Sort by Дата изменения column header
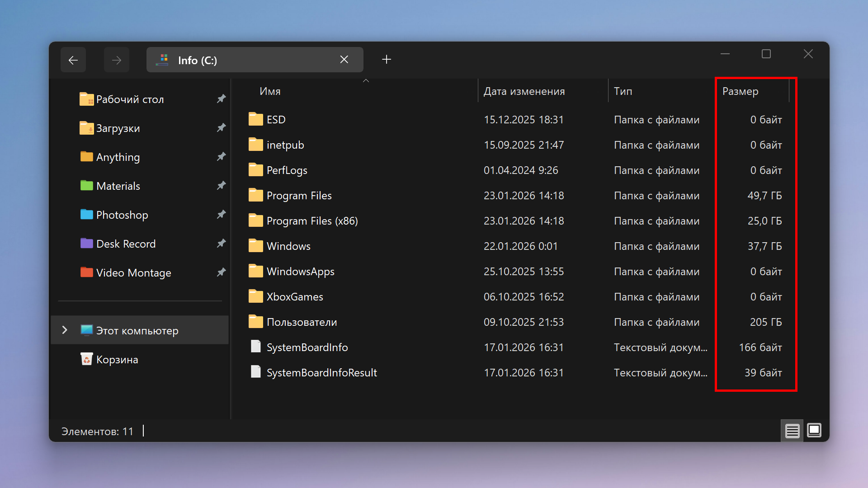The height and width of the screenshot is (488, 868). coord(524,91)
